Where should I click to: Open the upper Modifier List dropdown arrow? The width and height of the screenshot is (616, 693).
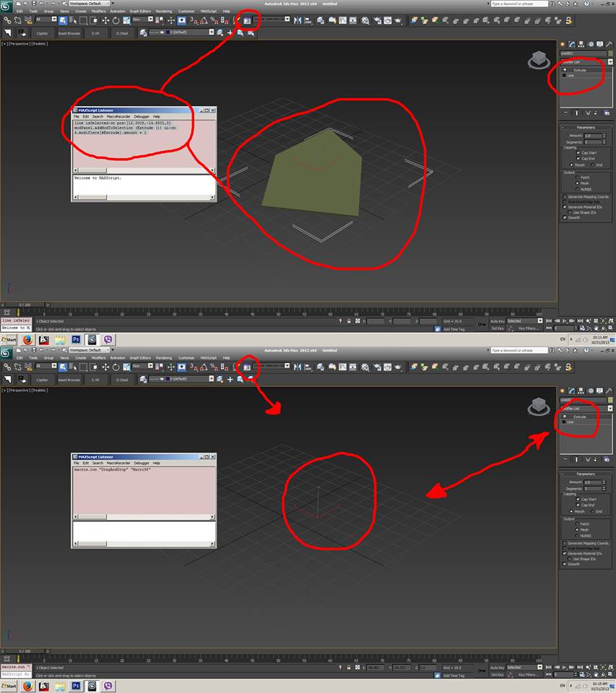coord(610,62)
